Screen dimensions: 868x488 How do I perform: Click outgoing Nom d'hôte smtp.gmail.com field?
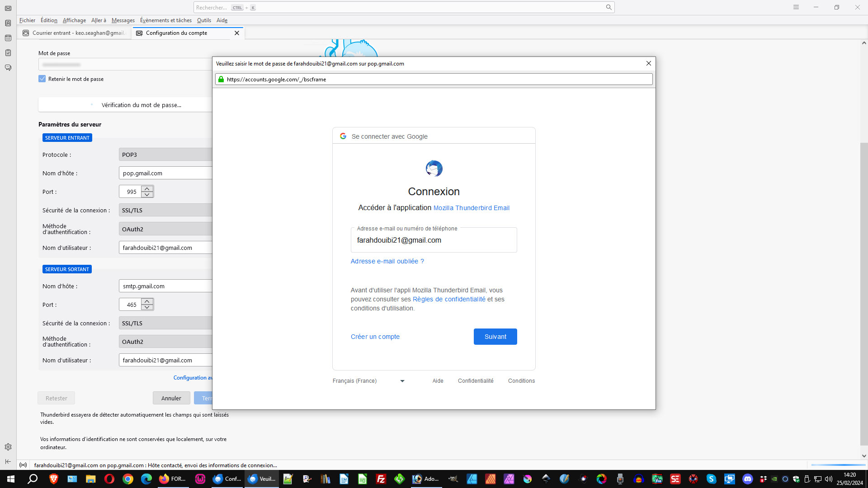pos(165,286)
